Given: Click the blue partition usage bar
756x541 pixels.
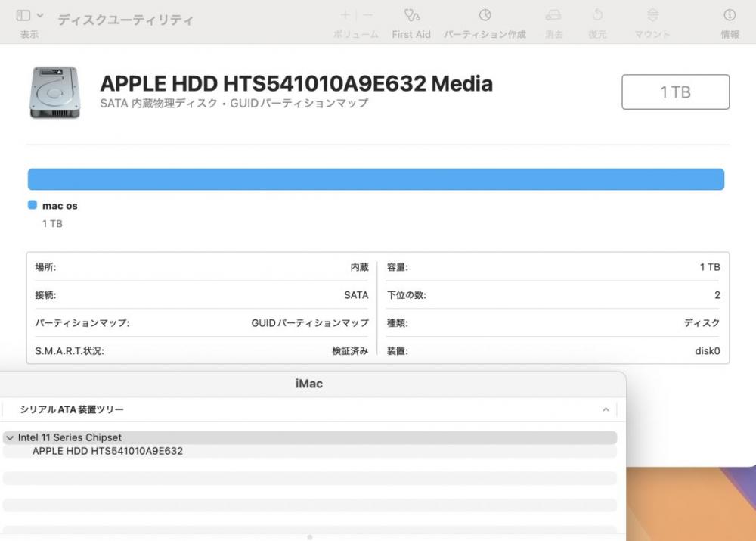Looking at the screenshot, I should [376, 179].
